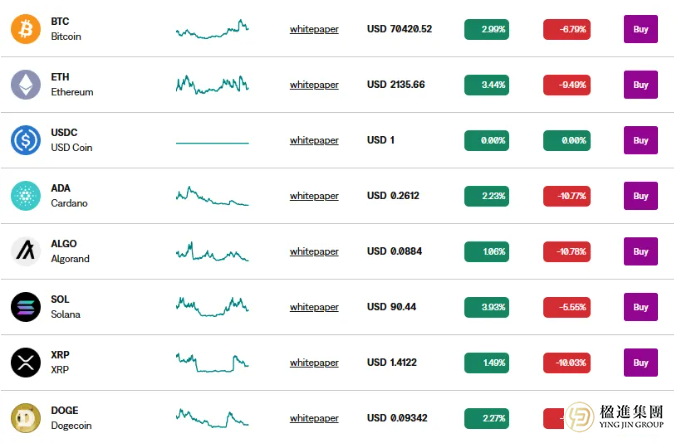Click the Dogecoin logo icon

(25, 418)
